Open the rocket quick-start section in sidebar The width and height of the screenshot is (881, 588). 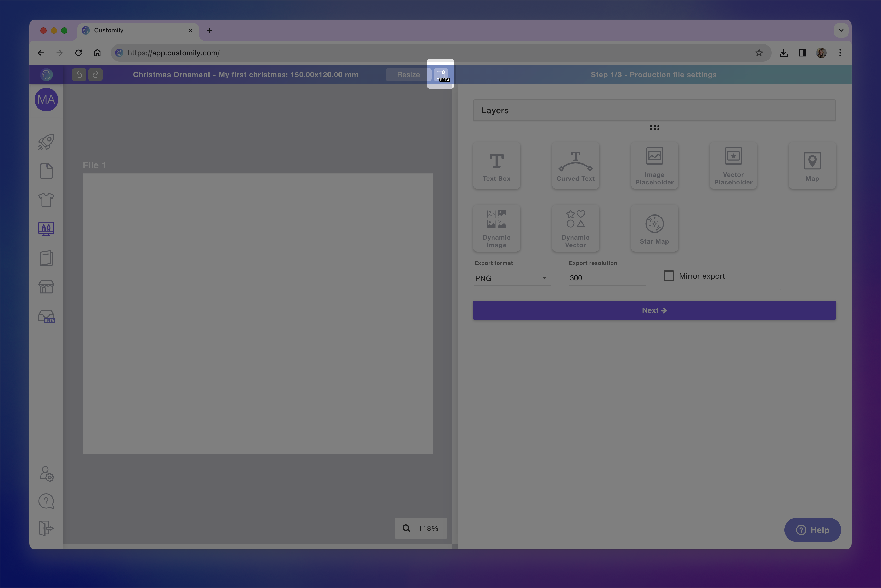click(x=46, y=142)
